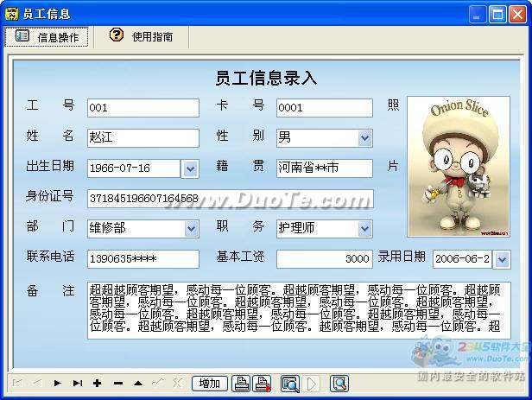Minimize the 员工信息 window
The image size is (532, 400).
tap(478, 15)
